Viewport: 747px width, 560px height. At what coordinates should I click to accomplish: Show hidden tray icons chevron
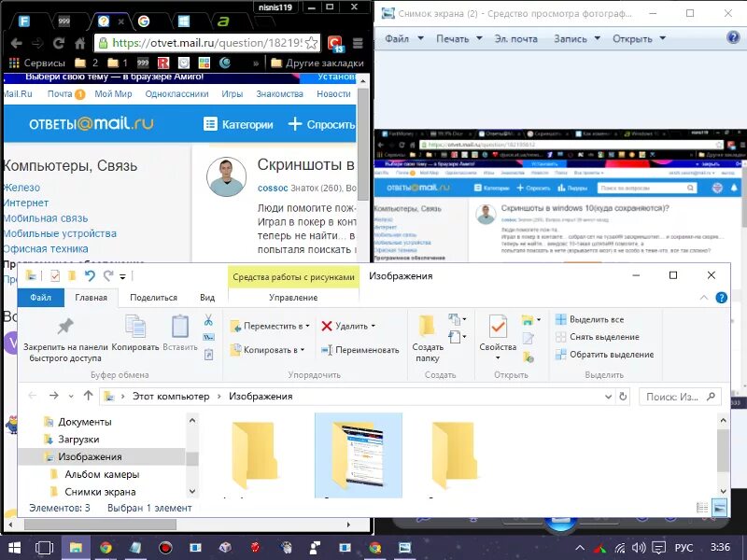(x=580, y=548)
